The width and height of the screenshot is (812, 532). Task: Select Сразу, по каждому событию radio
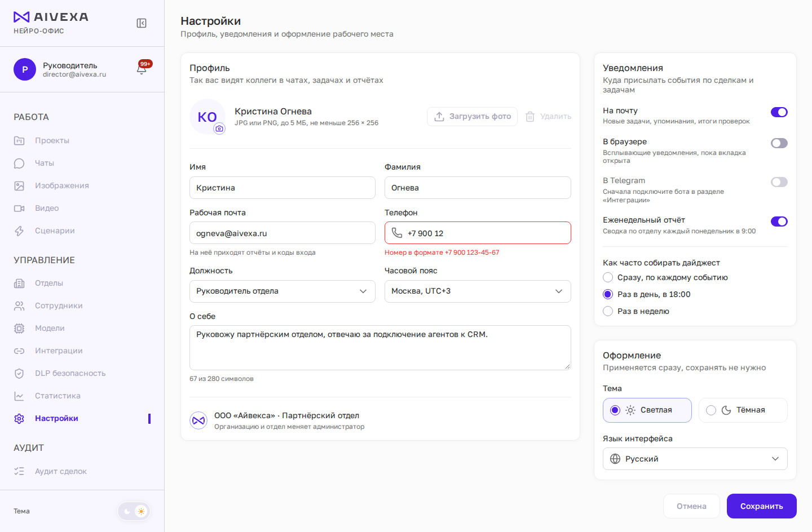click(608, 277)
